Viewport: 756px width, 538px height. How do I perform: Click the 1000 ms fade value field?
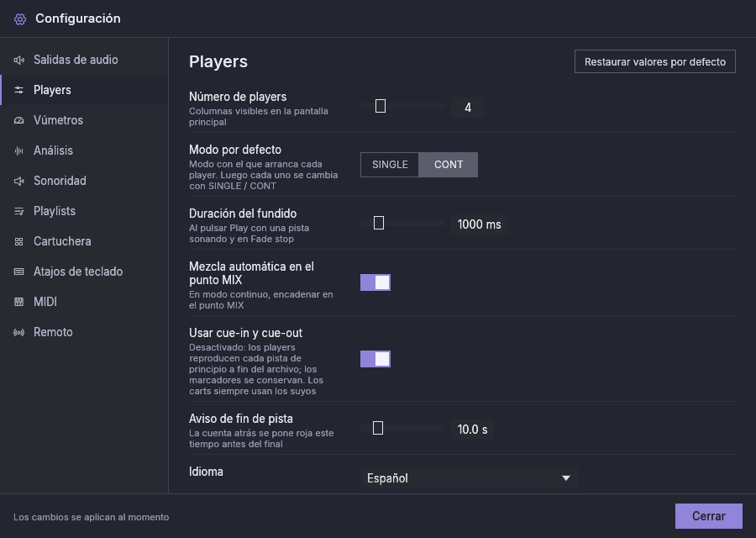click(480, 224)
